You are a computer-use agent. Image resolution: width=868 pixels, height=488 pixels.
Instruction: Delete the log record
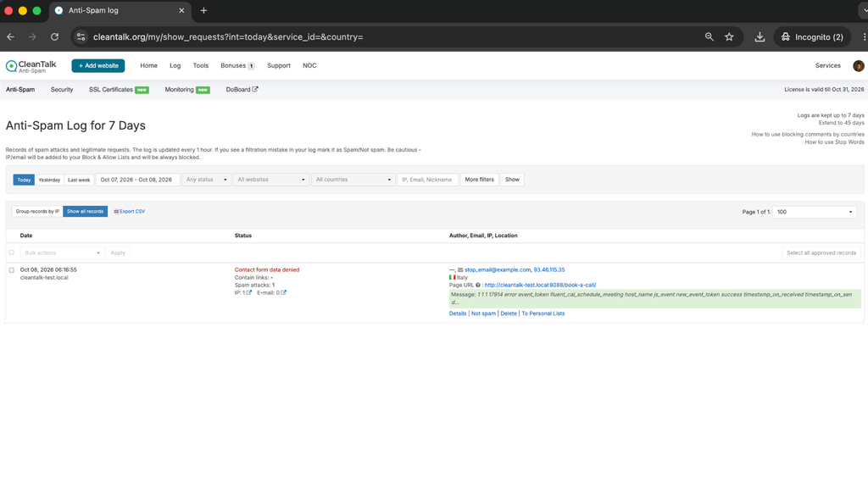pos(509,313)
